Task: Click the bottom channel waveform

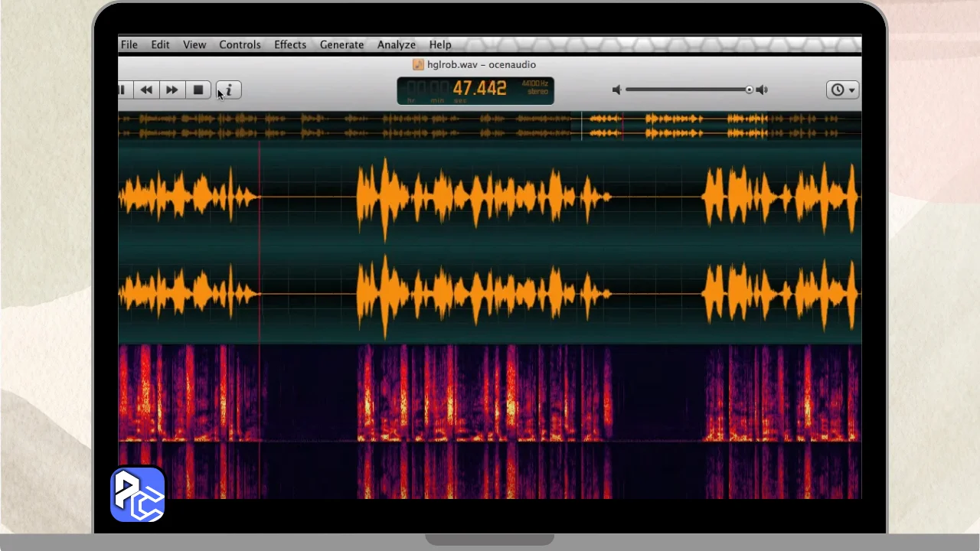Action: (x=490, y=295)
